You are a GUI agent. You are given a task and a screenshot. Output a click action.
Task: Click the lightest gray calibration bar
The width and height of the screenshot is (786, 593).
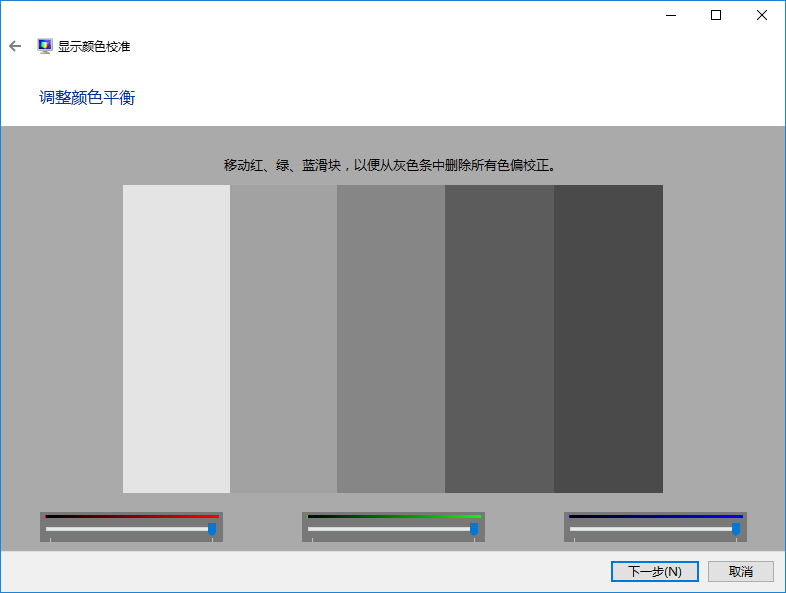176,339
